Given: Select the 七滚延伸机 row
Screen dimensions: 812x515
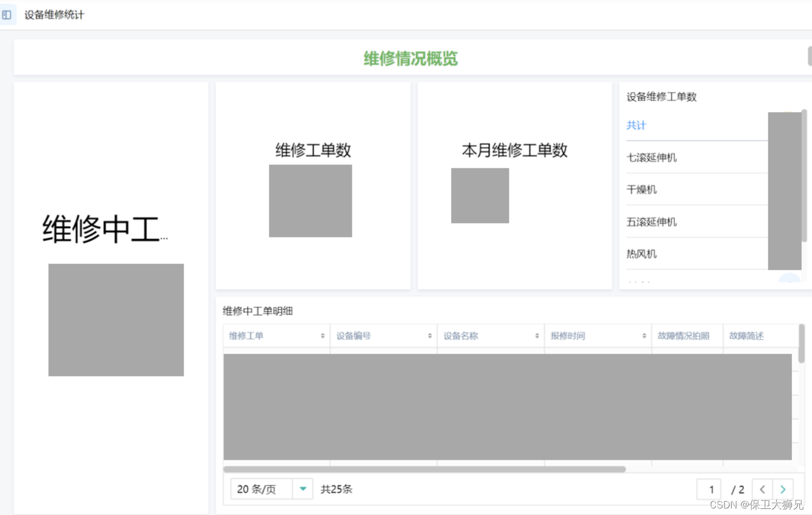Looking at the screenshot, I should [x=697, y=157].
